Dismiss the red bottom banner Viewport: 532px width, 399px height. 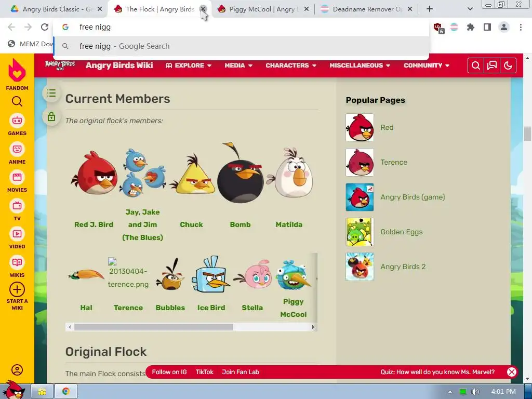point(512,372)
